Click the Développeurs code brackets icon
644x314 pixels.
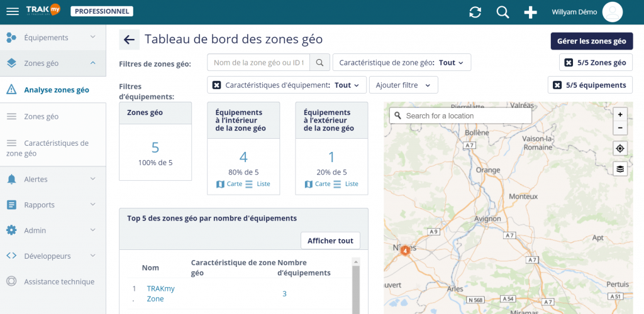point(11,256)
